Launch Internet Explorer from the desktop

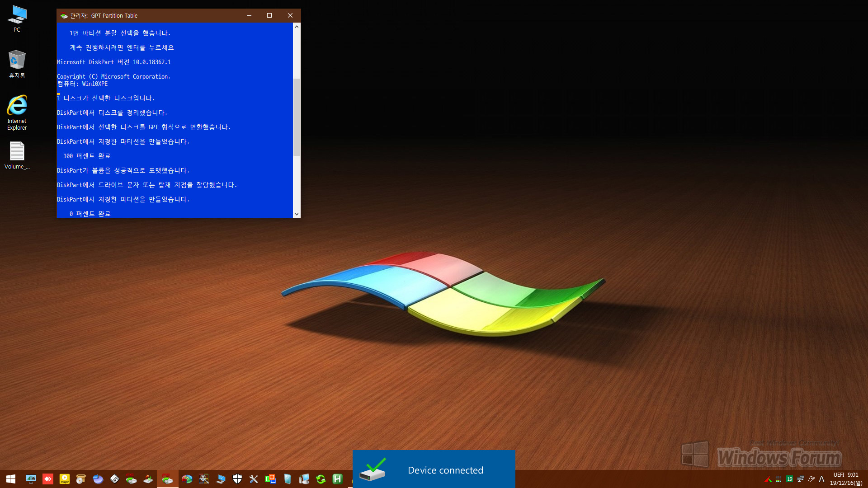(17, 113)
